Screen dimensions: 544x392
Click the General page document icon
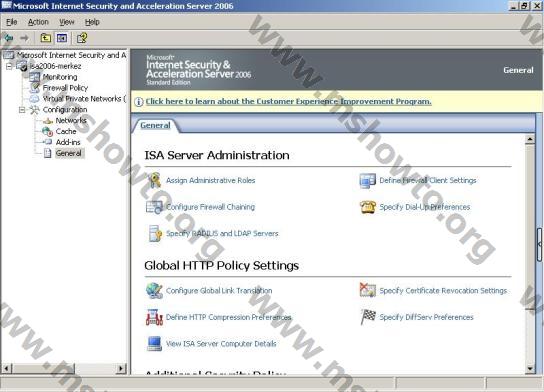pos(48,153)
